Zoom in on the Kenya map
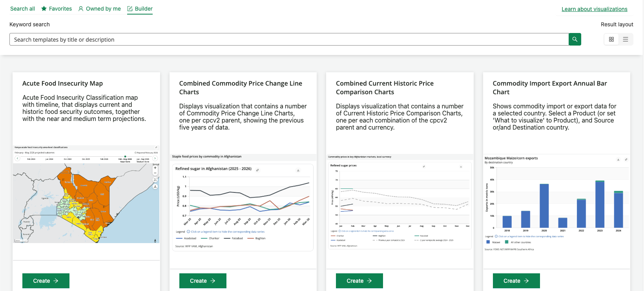Viewport: 644px width, 291px height. pyautogui.click(x=155, y=168)
